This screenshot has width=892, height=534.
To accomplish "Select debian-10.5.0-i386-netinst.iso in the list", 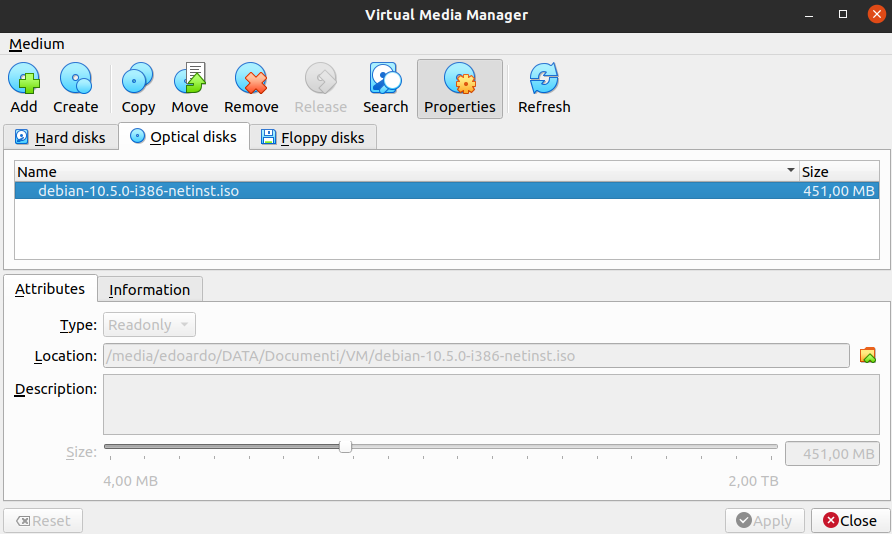I will tap(447, 191).
